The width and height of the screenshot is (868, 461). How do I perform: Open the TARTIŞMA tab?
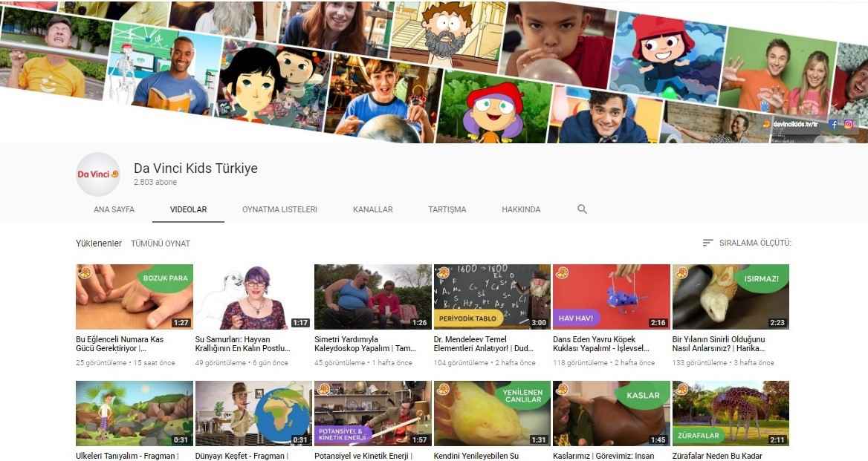tap(447, 209)
